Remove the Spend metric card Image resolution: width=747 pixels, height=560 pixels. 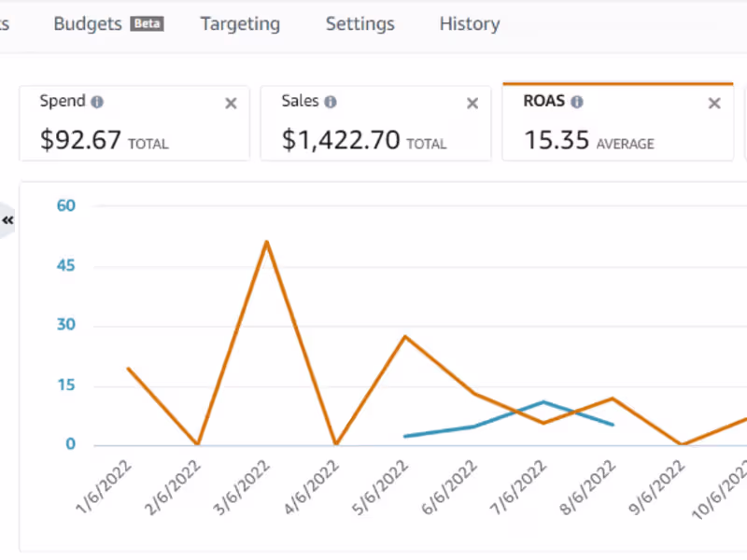(x=231, y=104)
